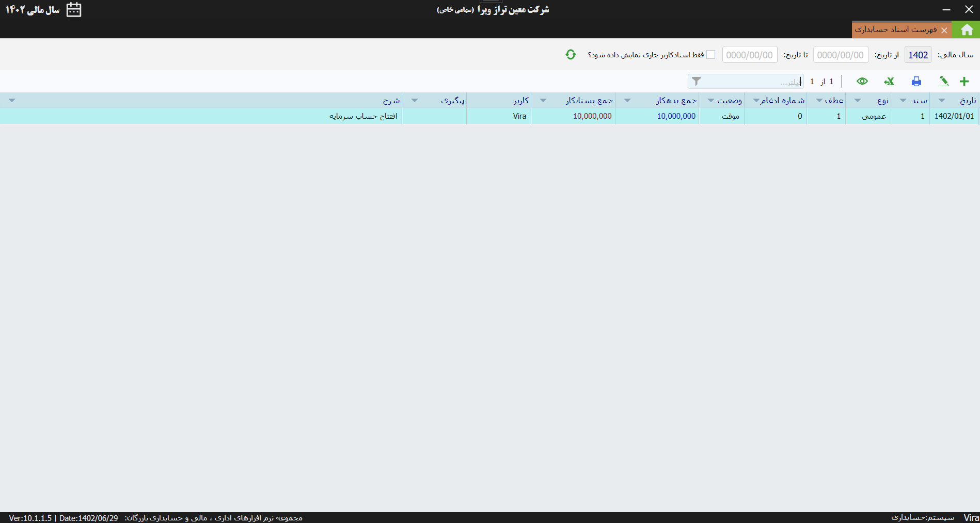The width and height of the screenshot is (980, 523).
Task: Click سال مالی ۱۴۰۲ title text
Action: [x=33, y=10]
